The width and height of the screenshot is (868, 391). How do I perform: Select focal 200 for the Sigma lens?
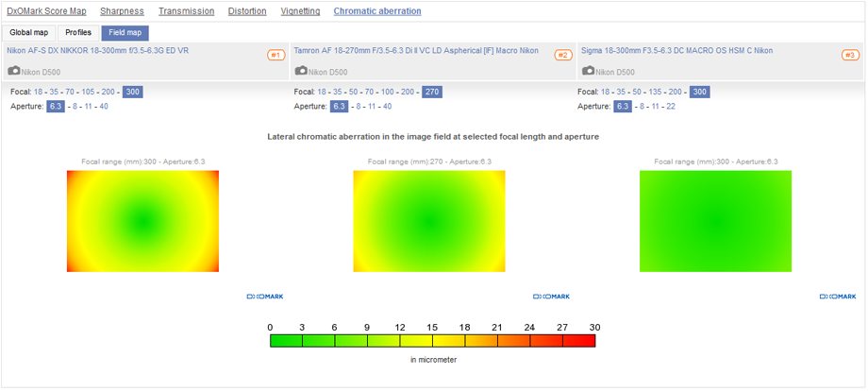pos(675,92)
